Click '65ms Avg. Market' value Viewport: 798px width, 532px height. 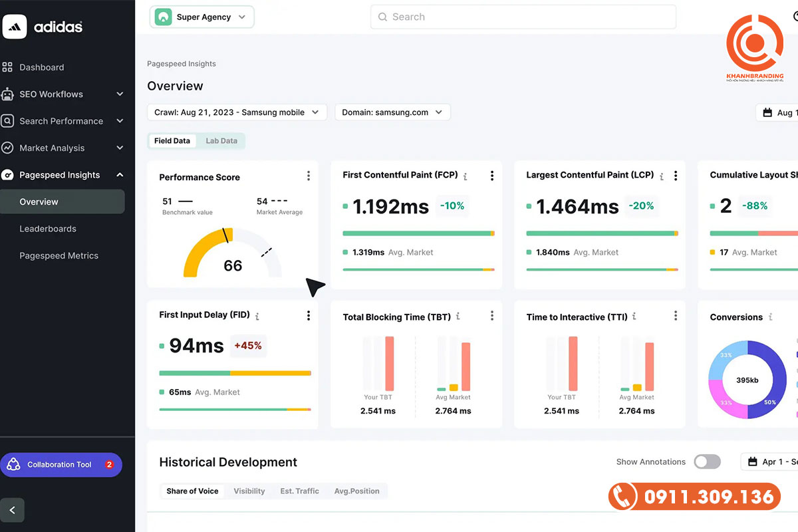(199, 392)
